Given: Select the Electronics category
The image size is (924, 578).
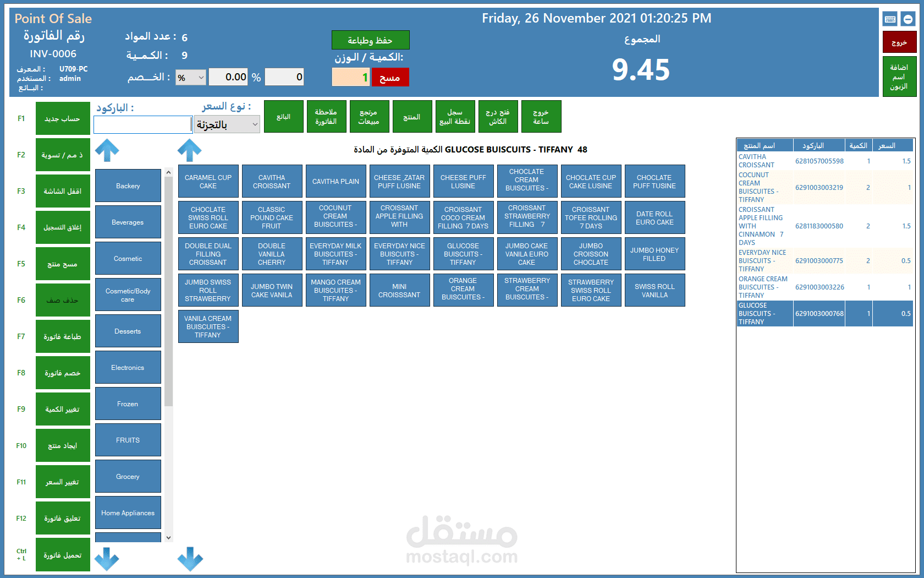Looking at the screenshot, I should click(x=128, y=368).
